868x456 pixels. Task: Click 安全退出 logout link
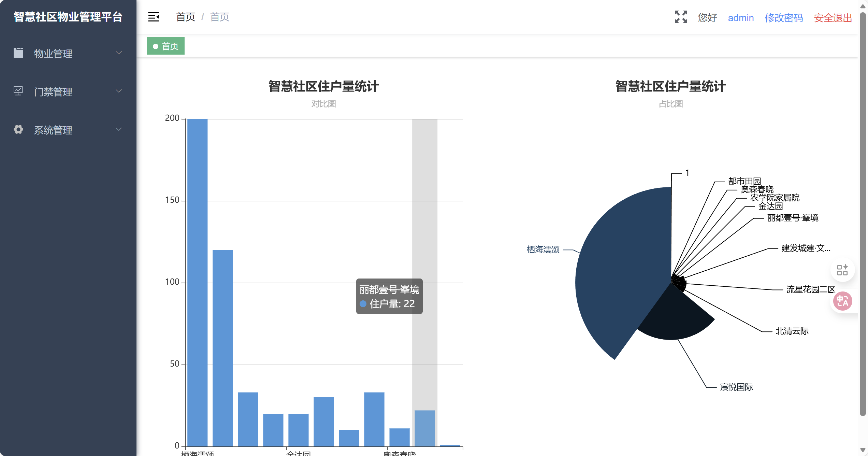833,18
